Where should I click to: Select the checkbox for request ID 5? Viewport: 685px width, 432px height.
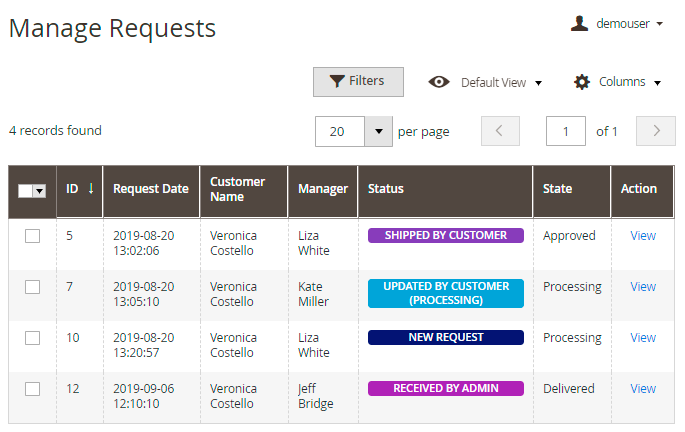tap(32, 236)
